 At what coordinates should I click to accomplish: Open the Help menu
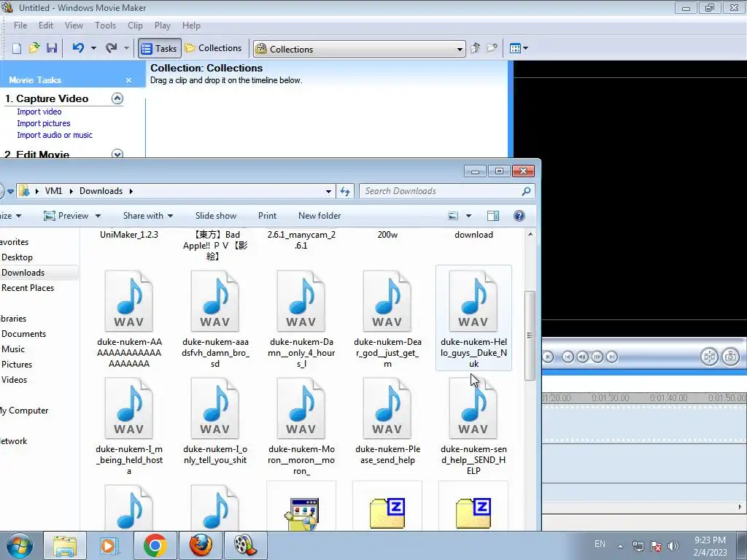tap(191, 26)
